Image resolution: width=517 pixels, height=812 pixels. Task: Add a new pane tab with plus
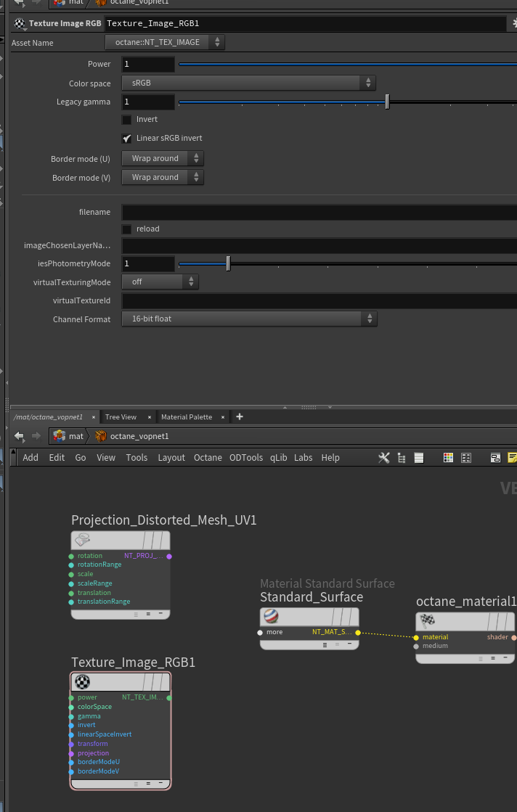pyautogui.click(x=240, y=417)
